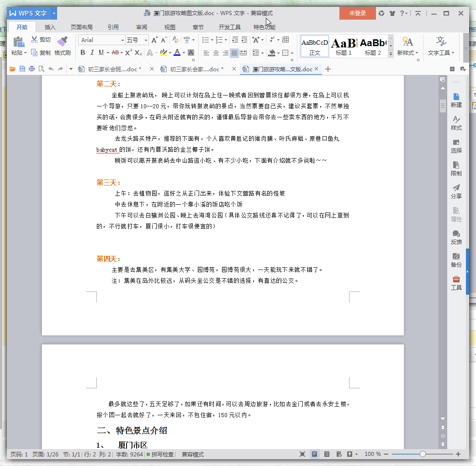Screen dimensions: 476x466
Task: Add a new document tab with plus
Action: (x=328, y=69)
